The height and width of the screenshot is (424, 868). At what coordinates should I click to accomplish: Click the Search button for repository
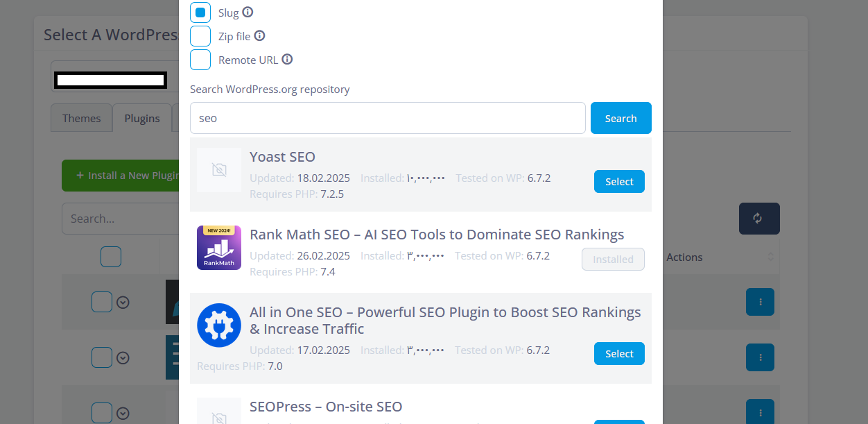click(x=620, y=118)
